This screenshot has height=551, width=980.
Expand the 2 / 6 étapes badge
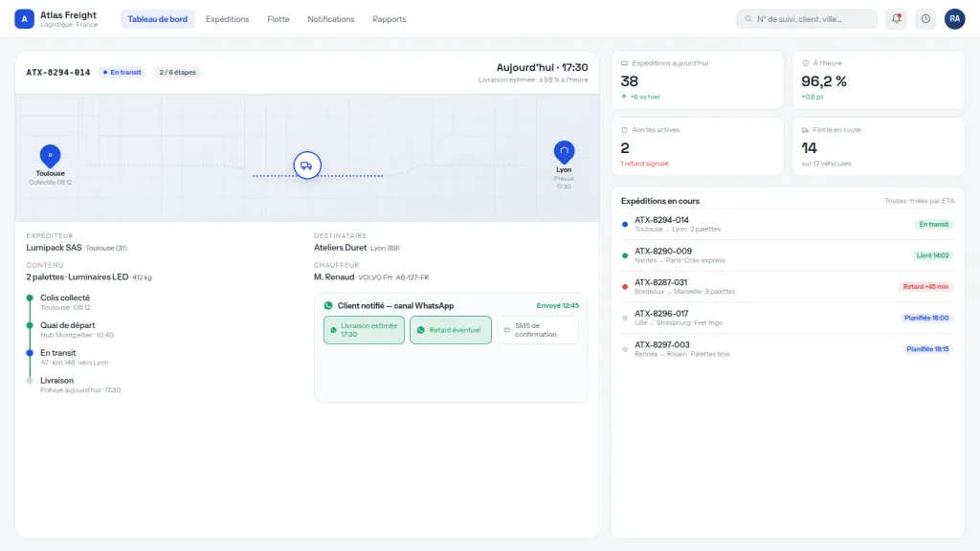pyautogui.click(x=177, y=73)
